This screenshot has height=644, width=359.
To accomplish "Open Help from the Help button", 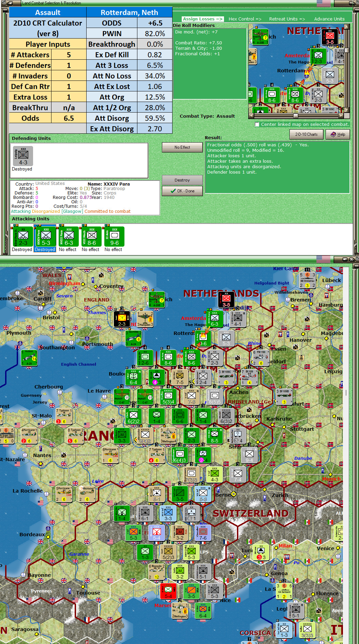I will 338,134.
